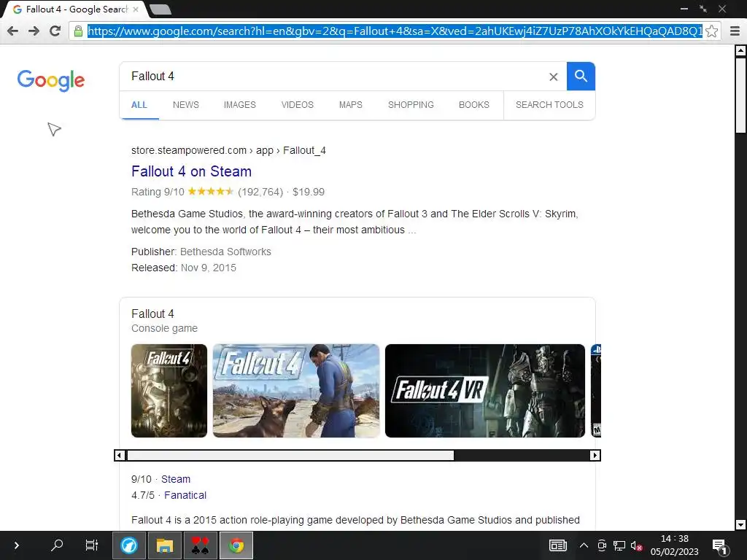
Task: Open Task View from the taskbar
Action: (x=91, y=545)
